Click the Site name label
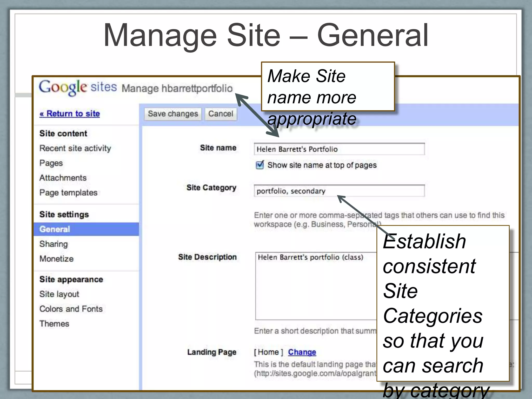Image resolution: width=532 pixels, height=399 pixels. pyautogui.click(x=218, y=148)
